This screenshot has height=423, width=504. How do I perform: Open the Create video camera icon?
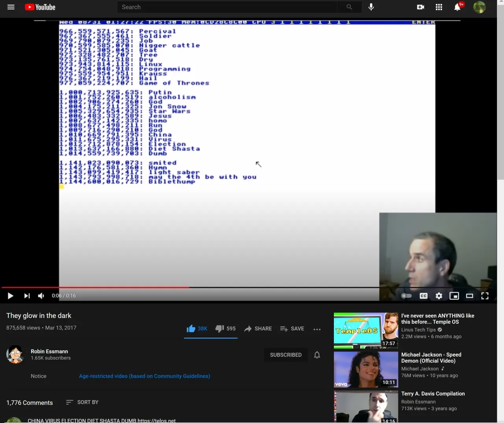(421, 7)
